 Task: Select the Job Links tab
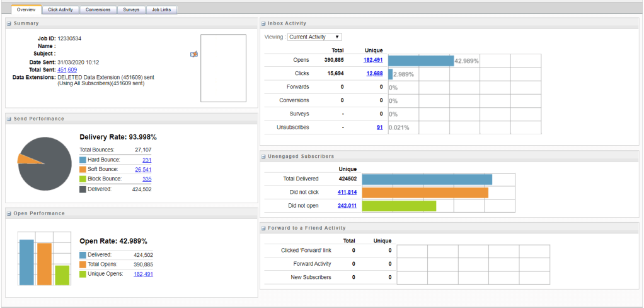coord(161,10)
